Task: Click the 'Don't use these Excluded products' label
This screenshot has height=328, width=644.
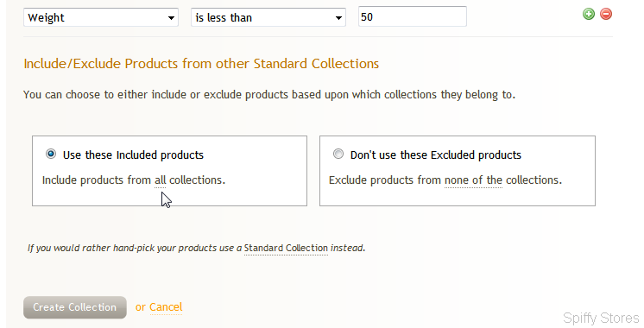Action: pos(436,155)
